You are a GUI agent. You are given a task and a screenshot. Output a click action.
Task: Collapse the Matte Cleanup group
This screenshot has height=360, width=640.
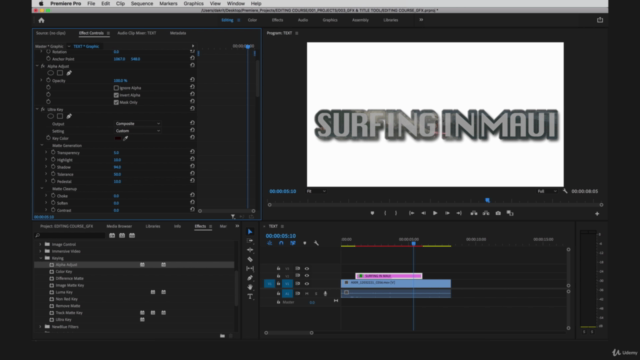point(42,189)
